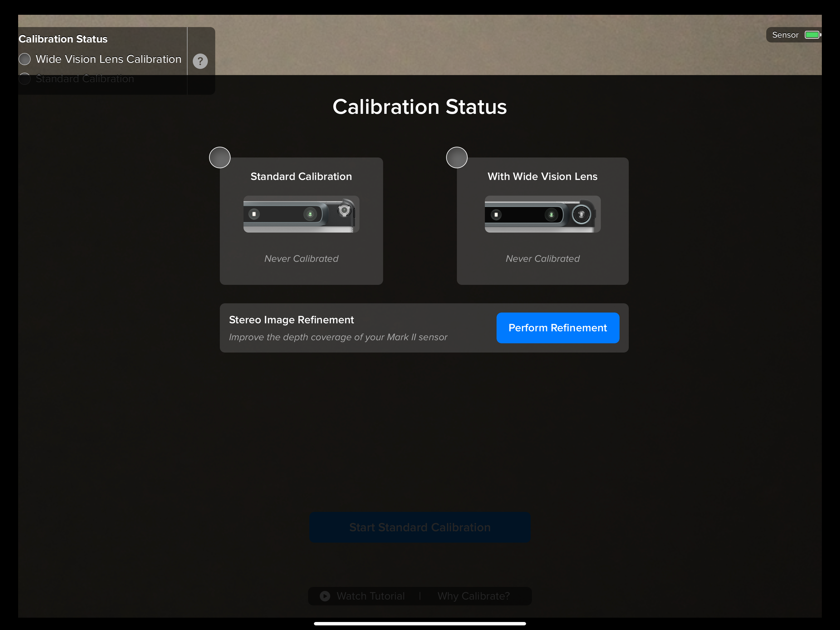Click the Sensor status pill in the top right
840x630 pixels.
pyautogui.click(x=794, y=34)
